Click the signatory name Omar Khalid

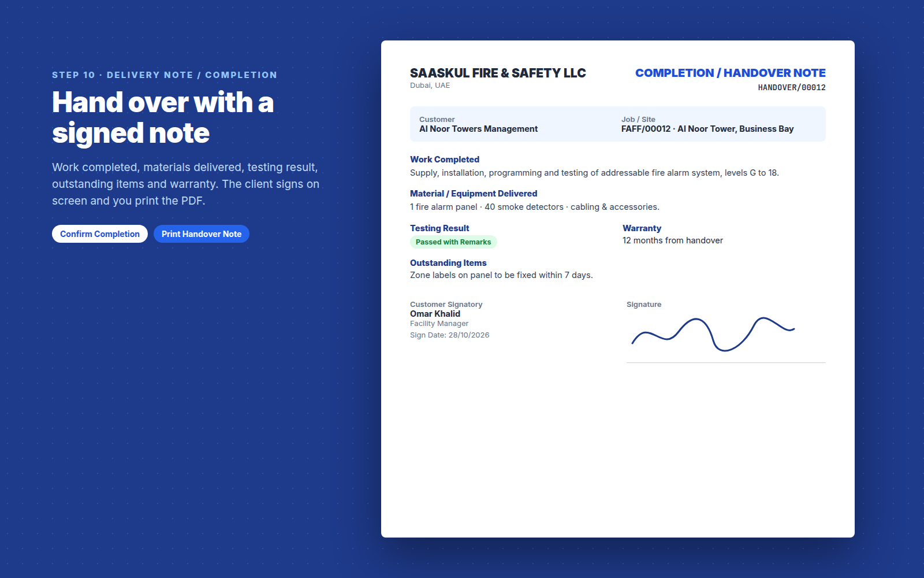[435, 314]
